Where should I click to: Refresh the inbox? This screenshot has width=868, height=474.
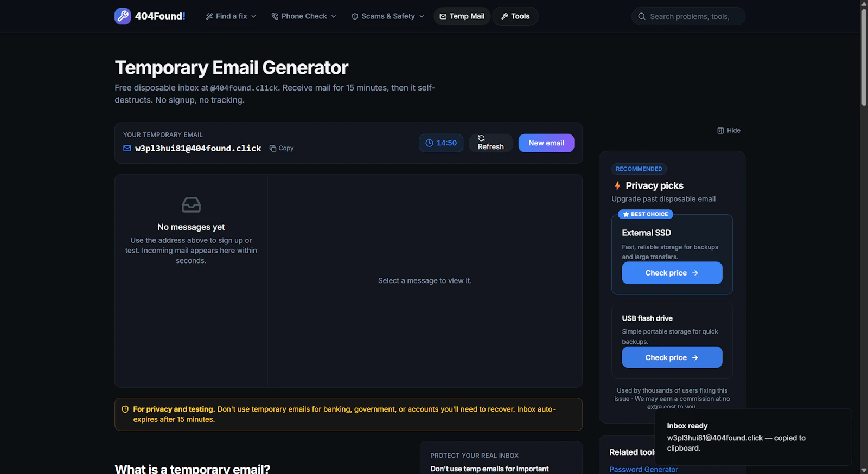pyautogui.click(x=491, y=143)
